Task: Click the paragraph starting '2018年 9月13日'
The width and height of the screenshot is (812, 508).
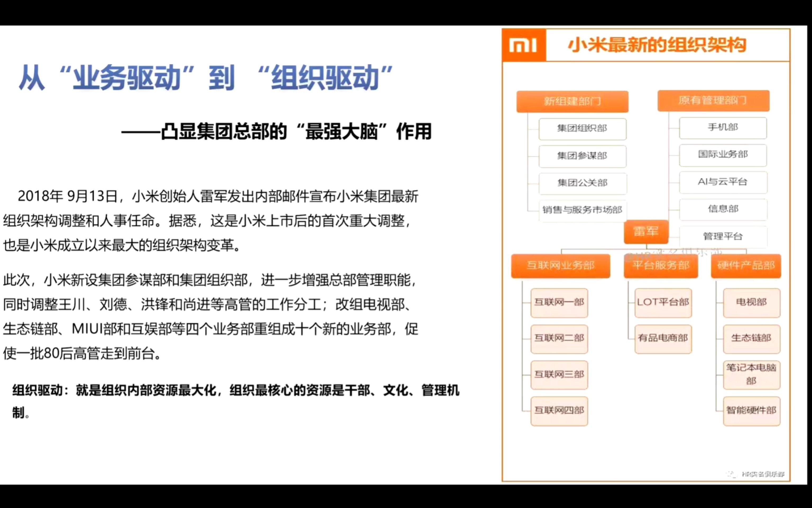Action: point(211,221)
